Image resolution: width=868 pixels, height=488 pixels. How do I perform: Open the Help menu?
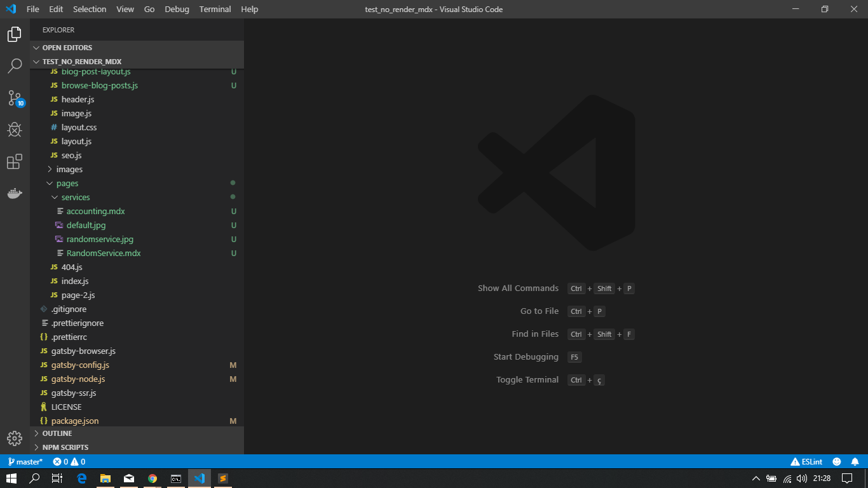tap(250, 9)
